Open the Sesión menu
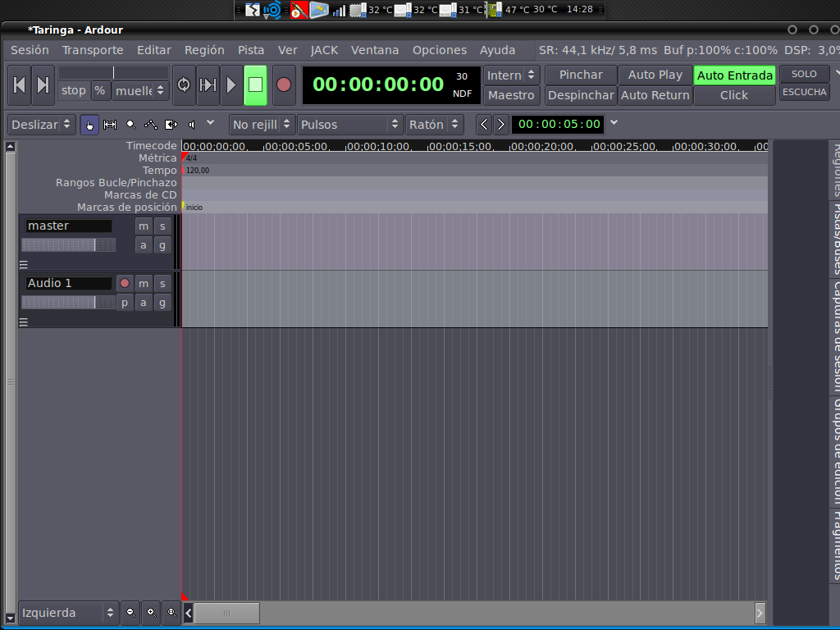Image resolution: width=840 pixels, height=630 pixels. [30, 50]
